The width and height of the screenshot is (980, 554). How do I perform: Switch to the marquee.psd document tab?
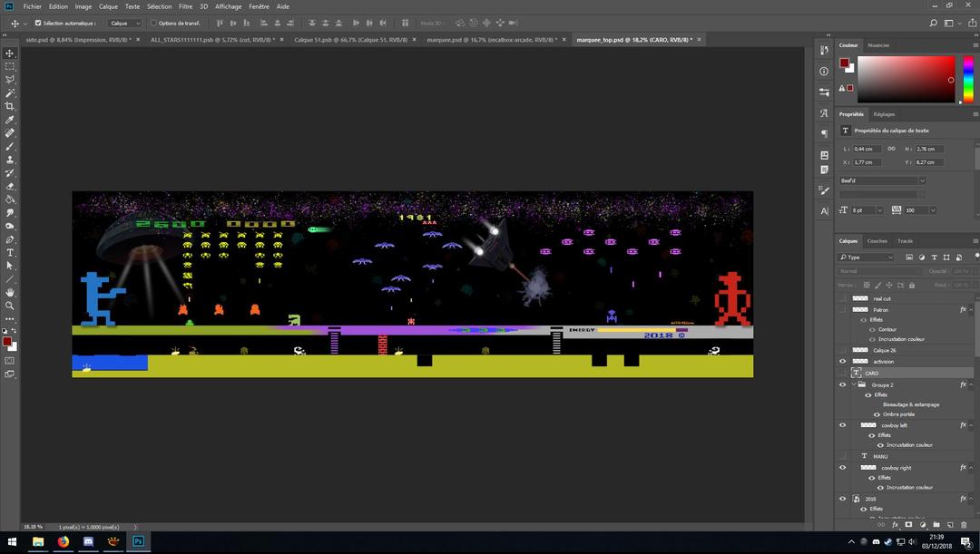(494, 39)
